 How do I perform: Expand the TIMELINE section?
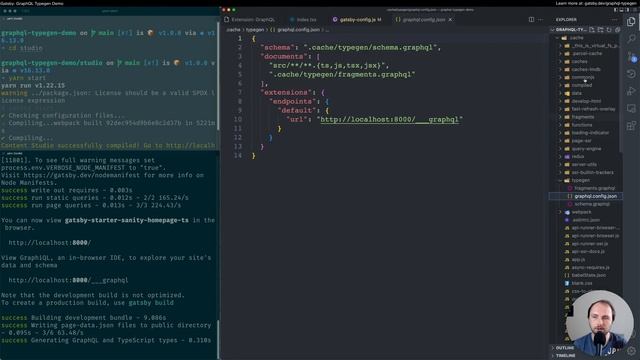pos(565,356)
